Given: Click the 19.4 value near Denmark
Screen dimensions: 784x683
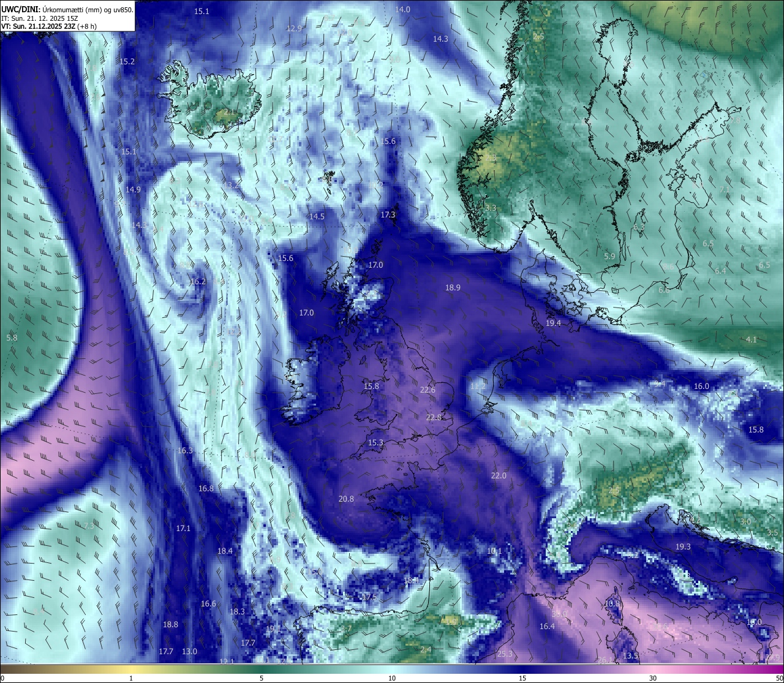Looking at the screenshot, I should click(553, 323).
